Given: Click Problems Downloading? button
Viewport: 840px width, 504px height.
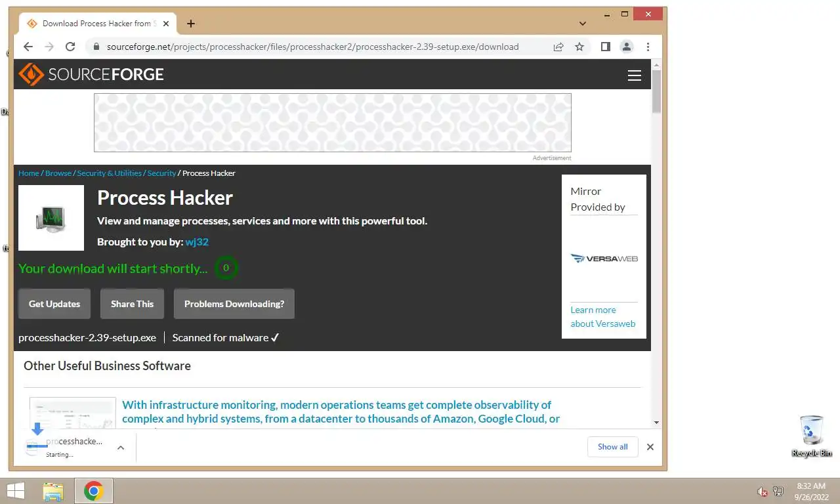Looking at the screenshot, I should pyautogui.click(x=234, y=304).
